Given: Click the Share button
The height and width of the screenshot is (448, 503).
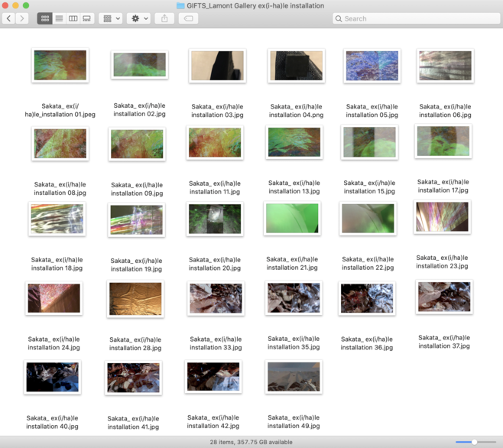Looking at the screenshot, I should tap(164, 18).
